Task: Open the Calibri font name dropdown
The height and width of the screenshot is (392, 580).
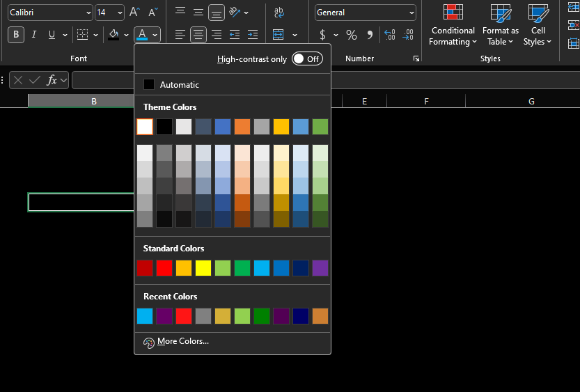Action: [x=88, y=13]
